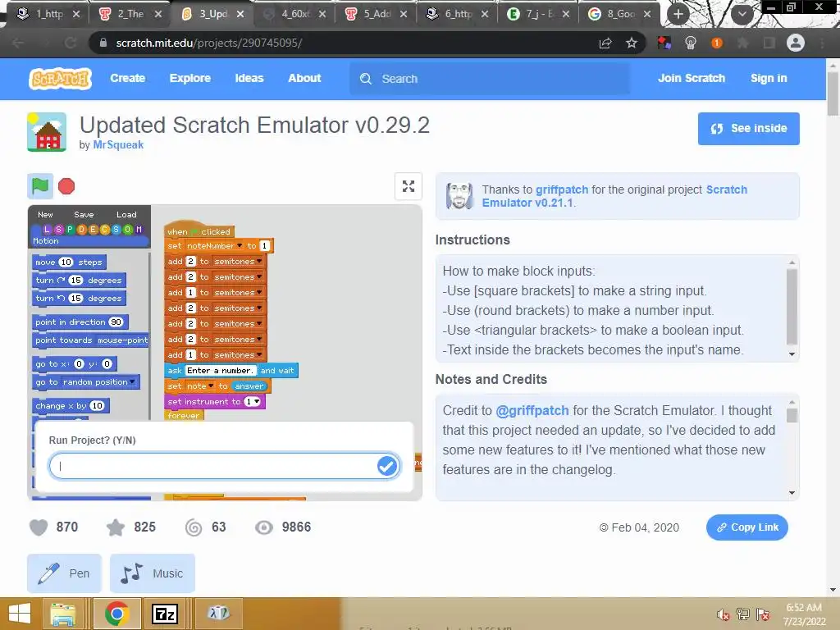The height and width of the screenshot is (630, 840).
Task: Click the browser address bar URL
Action: [209, 43]
